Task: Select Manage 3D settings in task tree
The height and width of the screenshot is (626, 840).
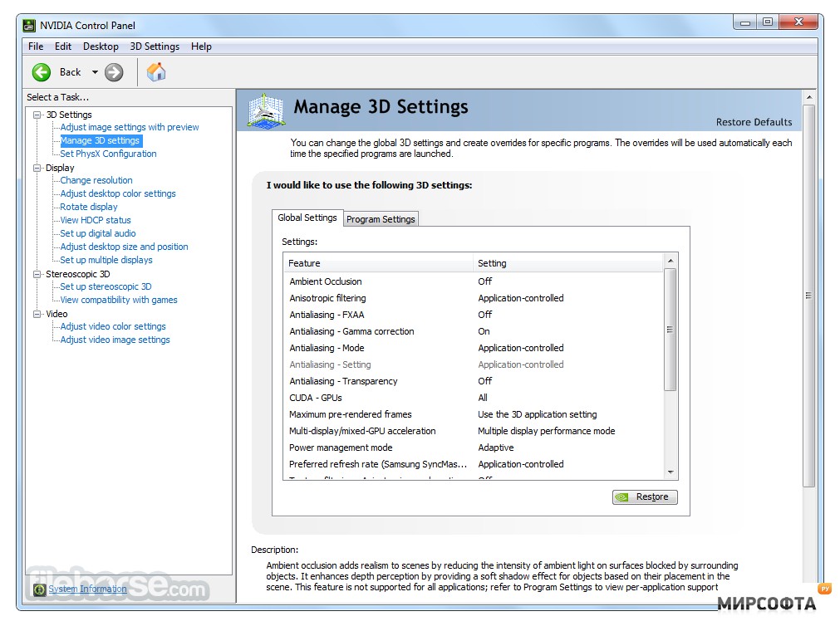Action: pyautogui.click(x=101, y=140)
